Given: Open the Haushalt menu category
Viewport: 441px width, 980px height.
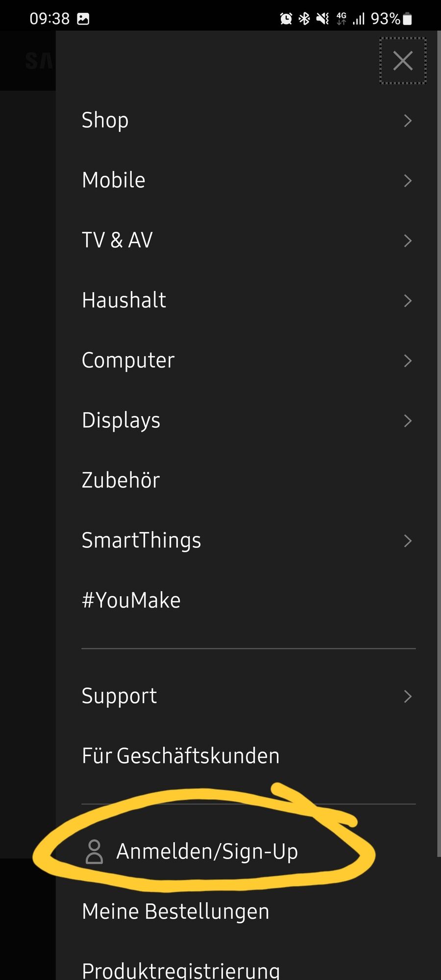Looking at the screenshot, I should coord(248,300).
